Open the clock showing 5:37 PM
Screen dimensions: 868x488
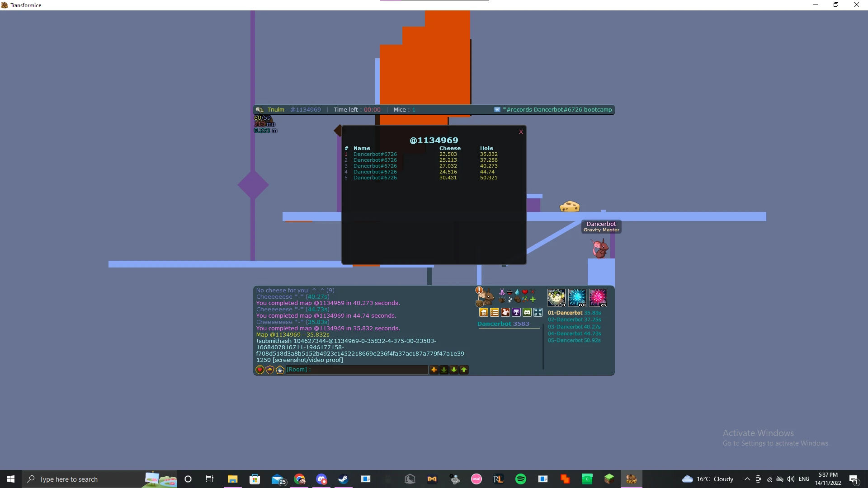828,479
